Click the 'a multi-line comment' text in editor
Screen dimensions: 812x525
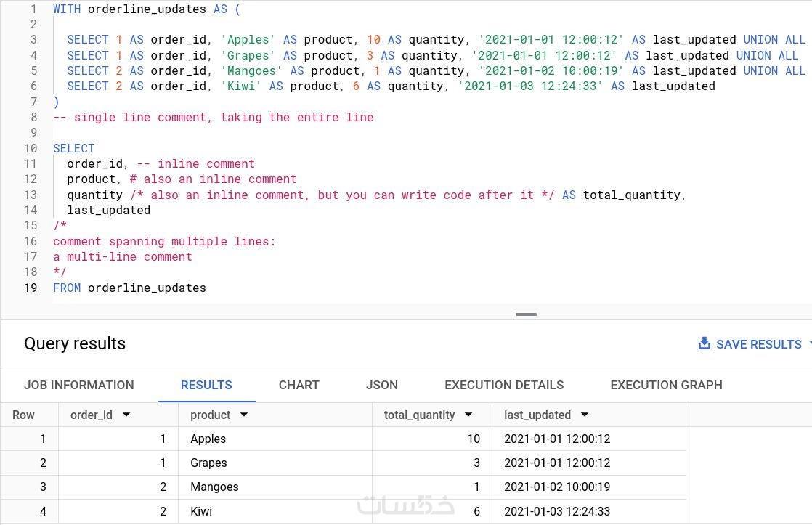[122, 257]
